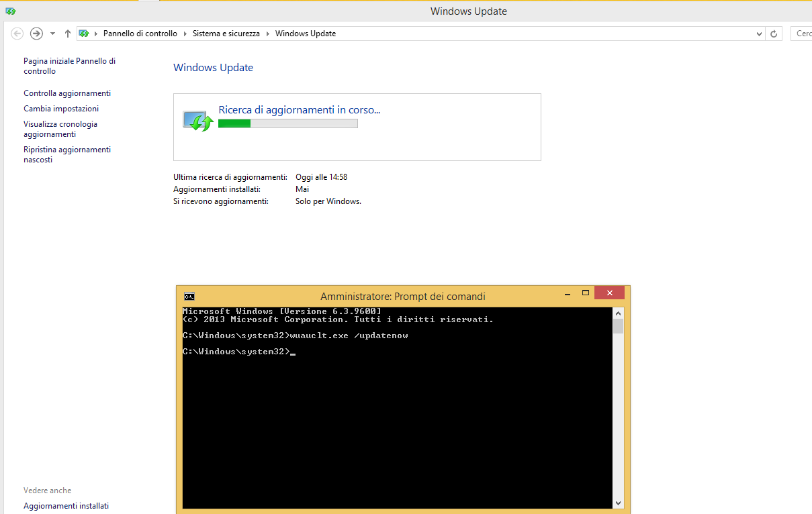Close the Command Prompt window
Image resolution: width=812 pixels, height=514 pixels.
[x=610, y=293]
